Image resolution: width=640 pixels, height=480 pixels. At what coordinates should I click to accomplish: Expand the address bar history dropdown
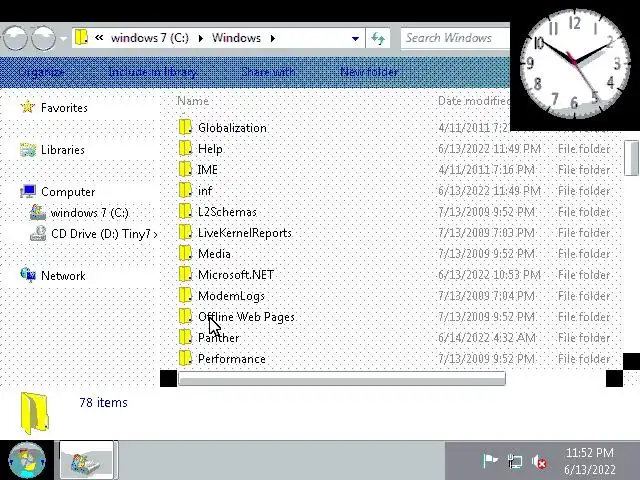click(x=355, y=39)
